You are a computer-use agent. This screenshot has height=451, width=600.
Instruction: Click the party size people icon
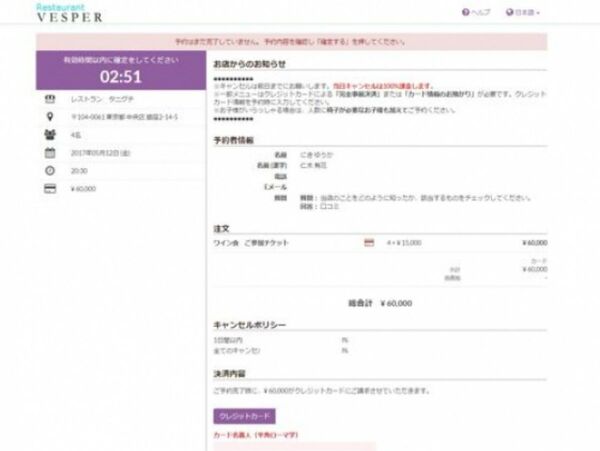[50, 136]
